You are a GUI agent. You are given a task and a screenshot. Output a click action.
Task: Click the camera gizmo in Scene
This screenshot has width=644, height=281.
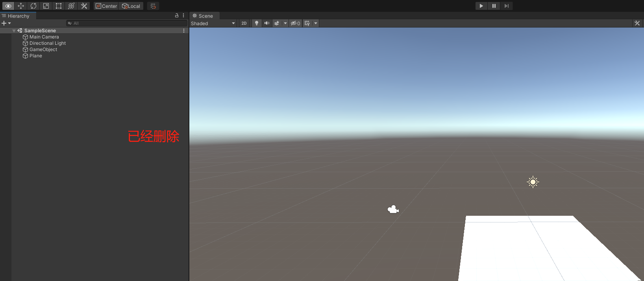coord(393,209)
